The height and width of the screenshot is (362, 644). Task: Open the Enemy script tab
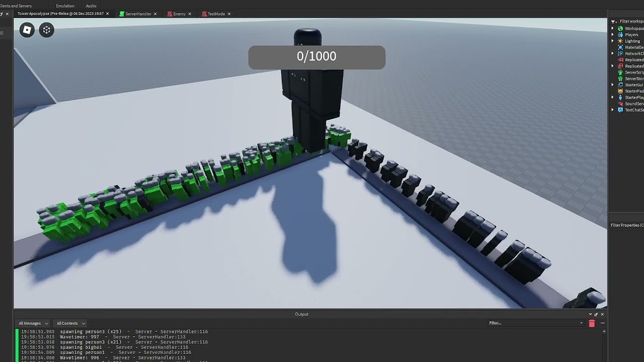click(x=180, y=13)
